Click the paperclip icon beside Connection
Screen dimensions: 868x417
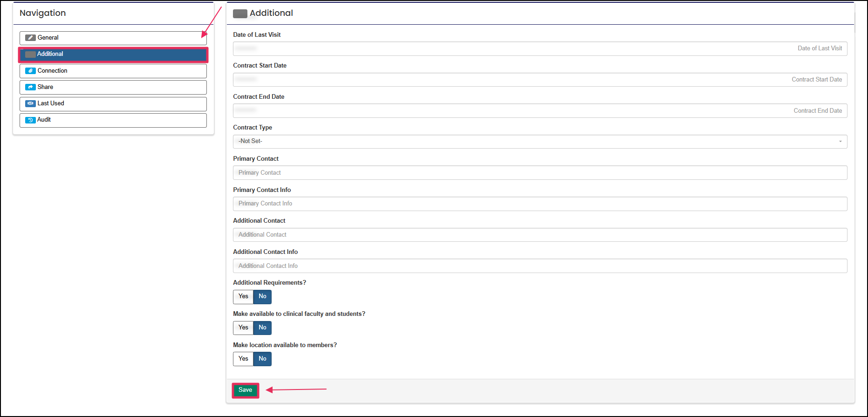click(30, 71)
